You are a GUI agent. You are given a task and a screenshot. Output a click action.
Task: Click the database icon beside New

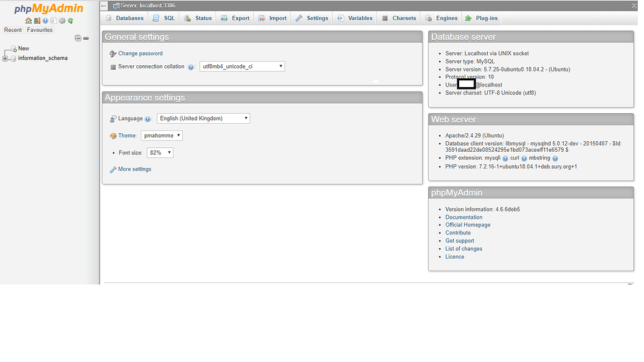tap(14, 49)
